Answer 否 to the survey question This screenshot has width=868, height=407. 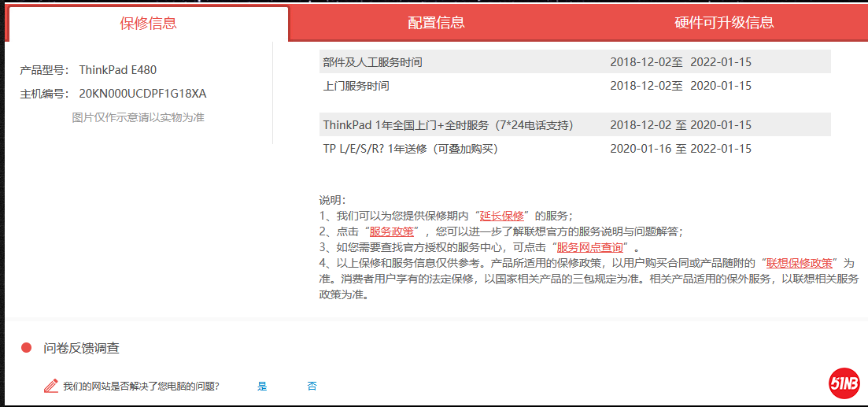click(312, 386)
